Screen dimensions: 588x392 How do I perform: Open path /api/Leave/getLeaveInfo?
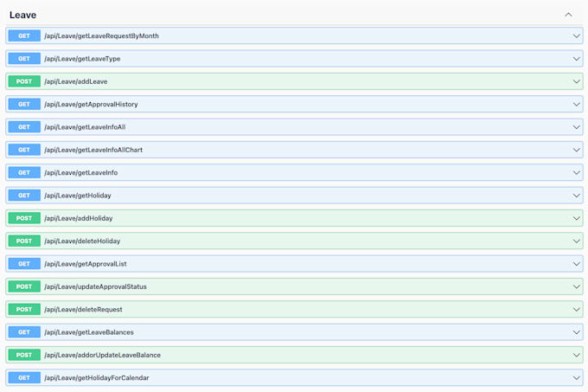pyautogui.click(x=81, y=172)
